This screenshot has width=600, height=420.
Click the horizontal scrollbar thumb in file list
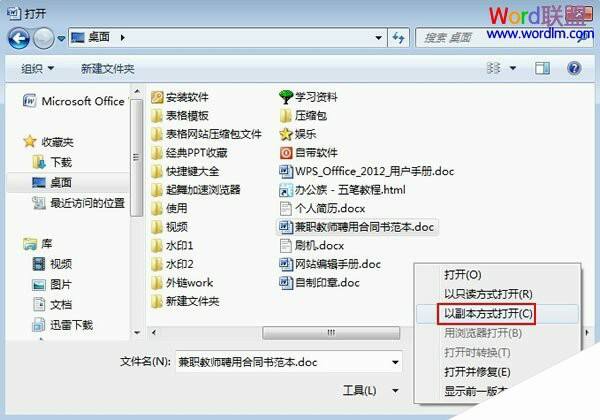tap(331, 332)
